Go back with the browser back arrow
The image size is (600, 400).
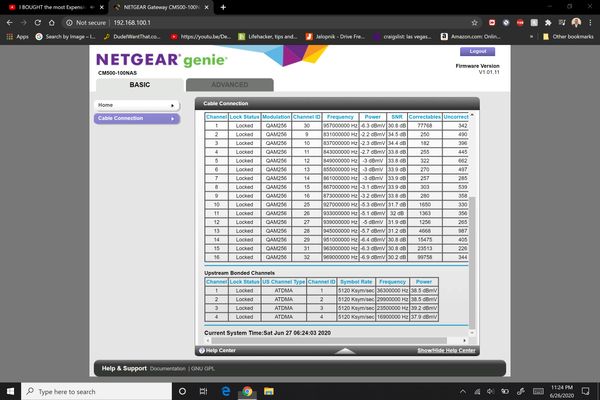tap(10, 23)
